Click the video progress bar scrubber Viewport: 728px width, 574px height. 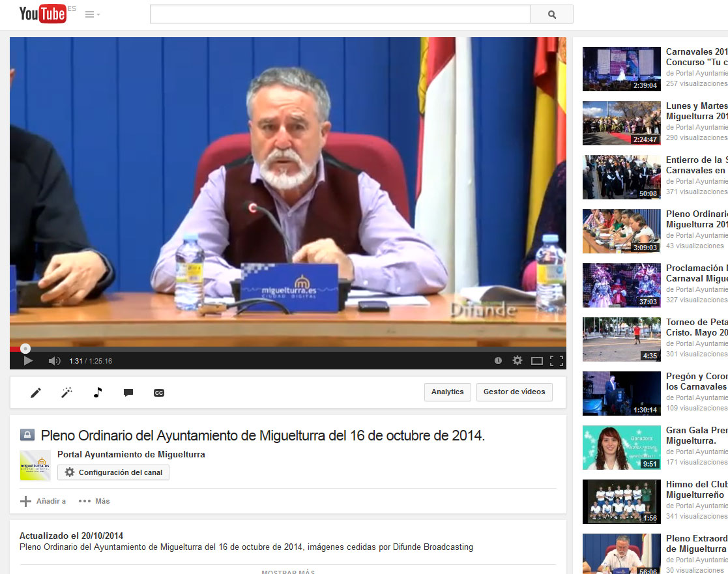click(x=25, y=349)
